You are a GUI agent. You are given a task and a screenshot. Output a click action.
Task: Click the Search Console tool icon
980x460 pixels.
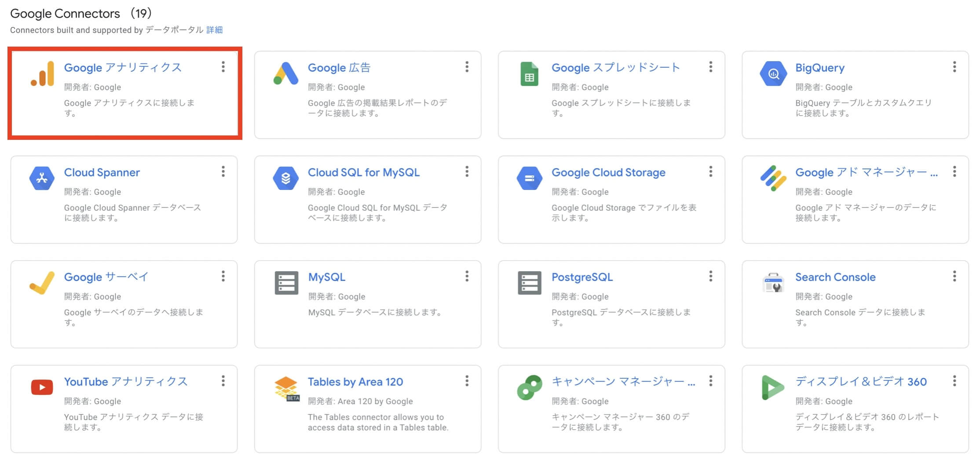[773, 283]
